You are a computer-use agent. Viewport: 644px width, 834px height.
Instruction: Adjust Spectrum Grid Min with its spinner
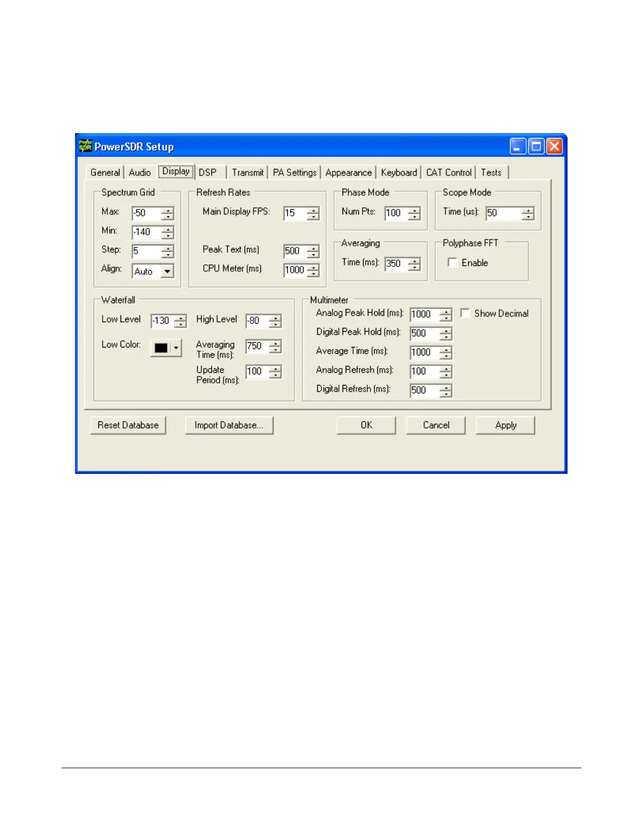point(167,232)
